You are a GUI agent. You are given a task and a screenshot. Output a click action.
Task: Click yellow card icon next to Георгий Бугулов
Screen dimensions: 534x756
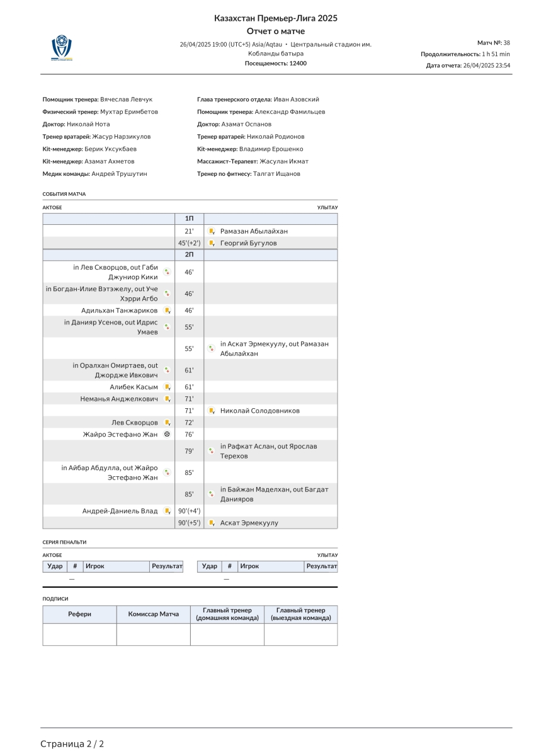pos(212,243)
